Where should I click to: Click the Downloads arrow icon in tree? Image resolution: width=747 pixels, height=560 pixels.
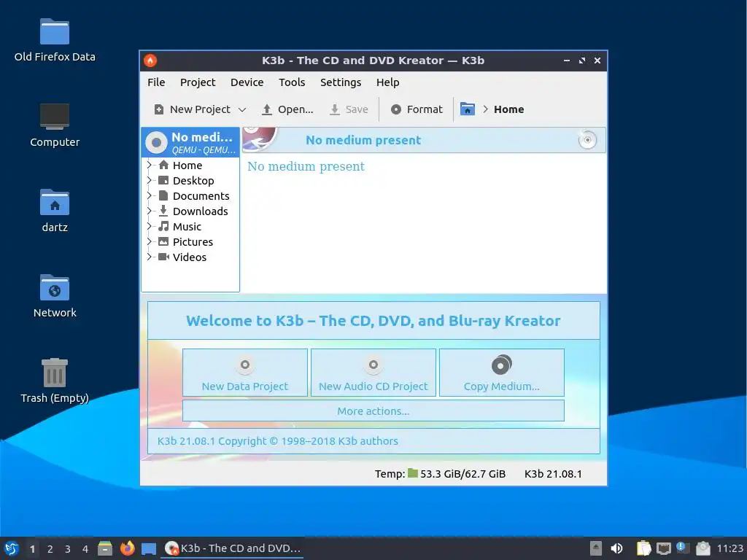click(x=163, y=211)
